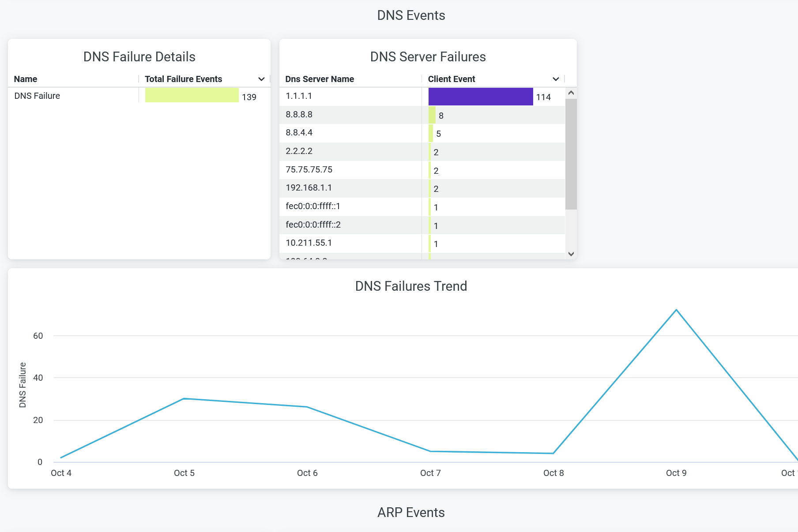Select the 75.75.75.75 server row
The image size is (798, 532).
click(x=309, y=170)
